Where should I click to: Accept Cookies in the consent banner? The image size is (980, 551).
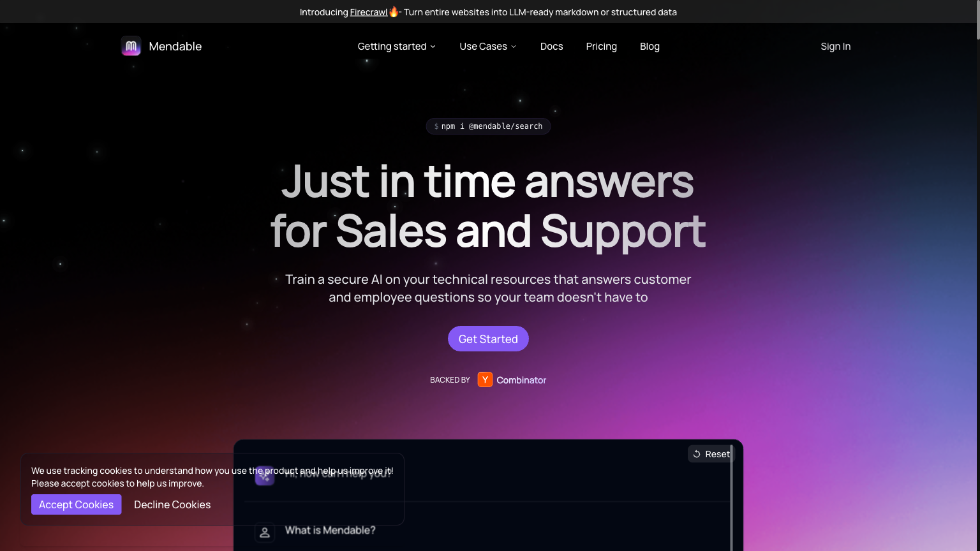click(x=76, y=504)
